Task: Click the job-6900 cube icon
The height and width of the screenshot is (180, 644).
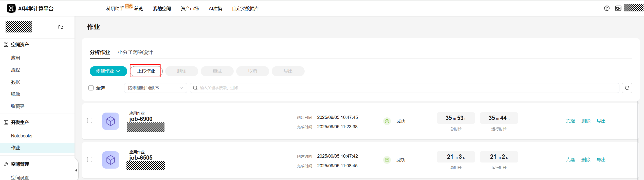Action: pos(111,121)
